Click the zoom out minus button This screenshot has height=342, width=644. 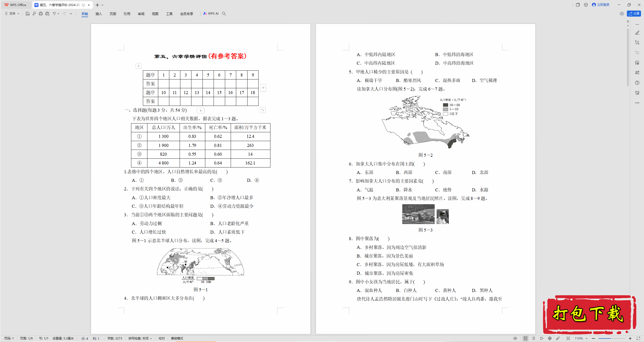pyautogui.click(x=593, y=338)
